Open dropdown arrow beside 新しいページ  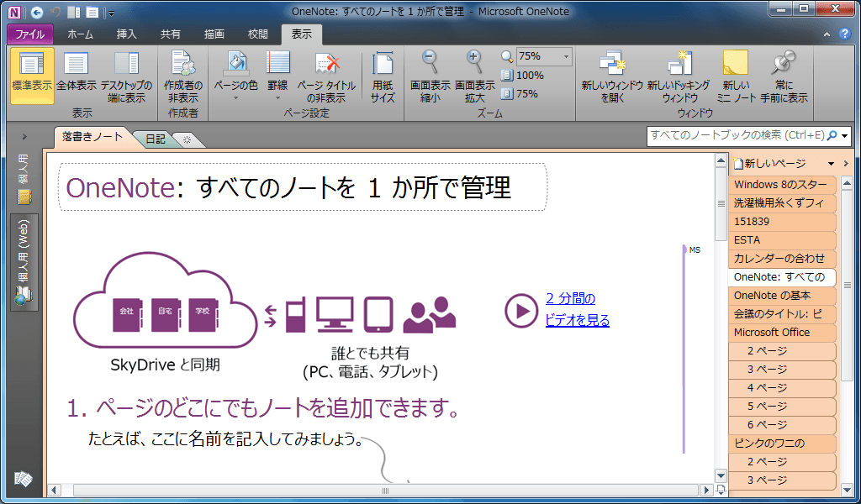click(x=831, y=164)
